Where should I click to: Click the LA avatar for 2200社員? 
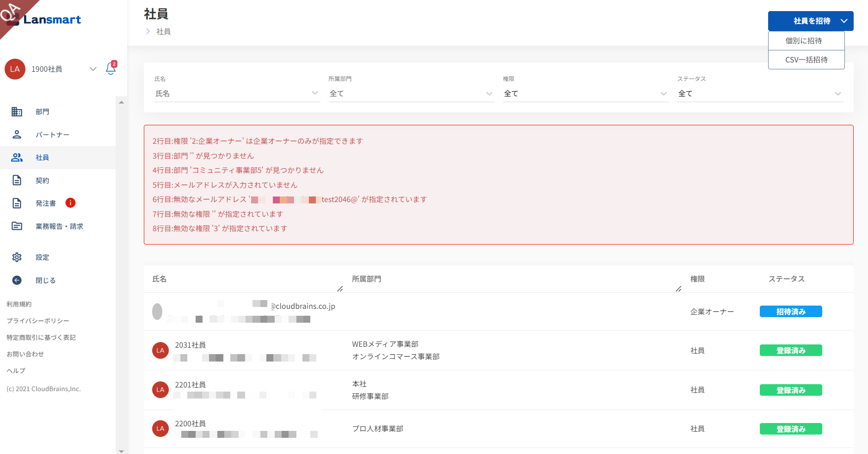click(160, 429)
